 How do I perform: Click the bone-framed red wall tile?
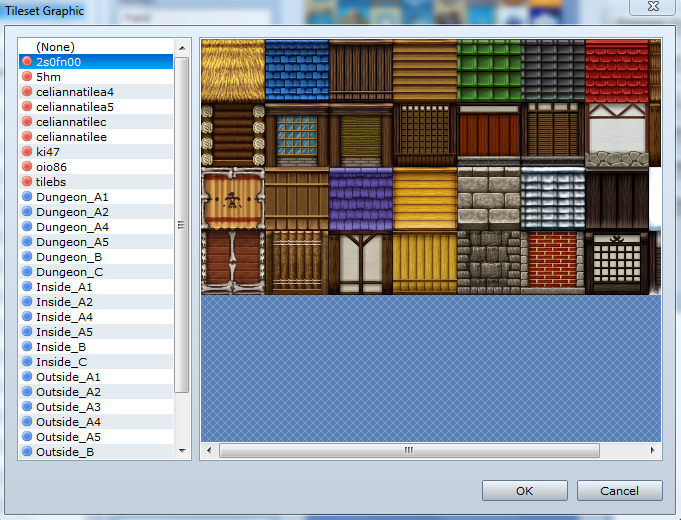tap(233, 263)
